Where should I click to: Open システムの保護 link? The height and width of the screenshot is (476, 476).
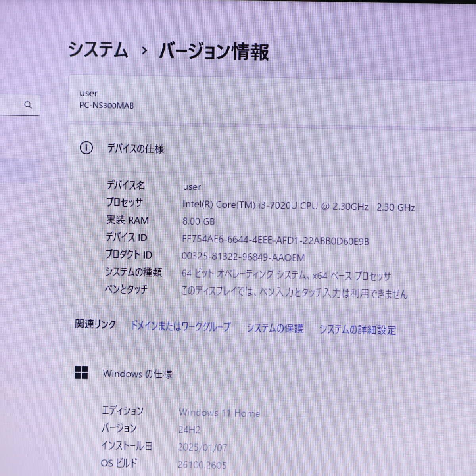274,328
